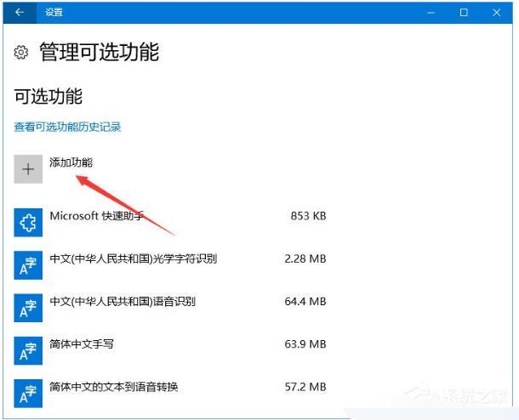This screenshot has width=519, height=420.
Task: Select 中文(中华人民共和国)语音识别 feature text
Action: pos(123,301)
